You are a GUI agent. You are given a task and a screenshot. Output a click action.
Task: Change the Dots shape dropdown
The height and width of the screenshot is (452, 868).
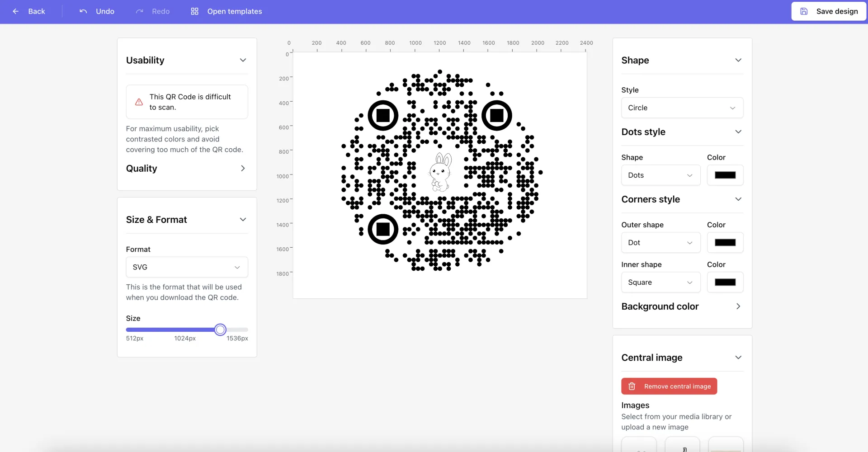click(x=660, y=175)
